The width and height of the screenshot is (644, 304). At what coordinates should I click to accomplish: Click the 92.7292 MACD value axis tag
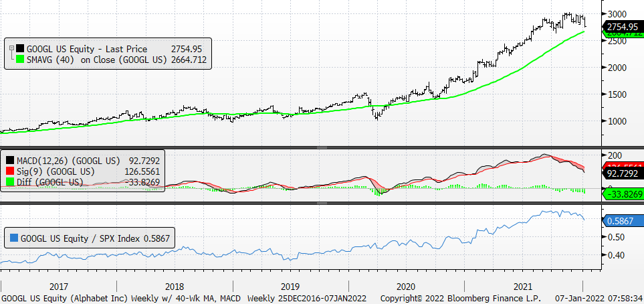[623, 174]
